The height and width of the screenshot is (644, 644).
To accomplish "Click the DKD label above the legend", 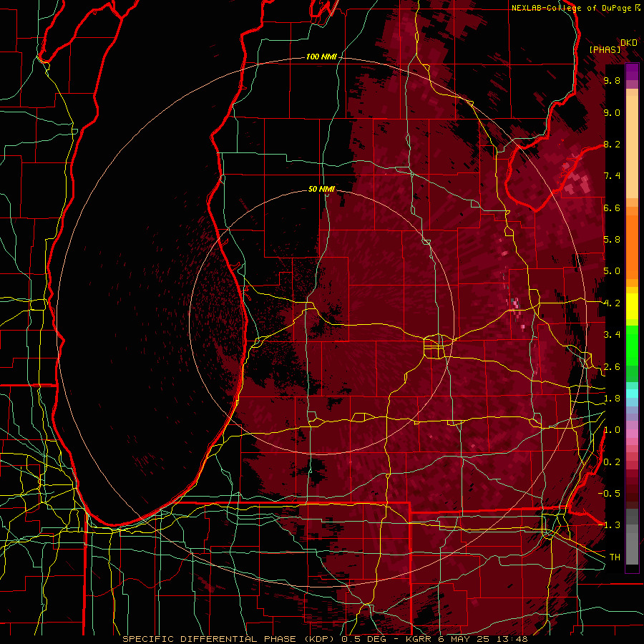I will tap(629, 43).
